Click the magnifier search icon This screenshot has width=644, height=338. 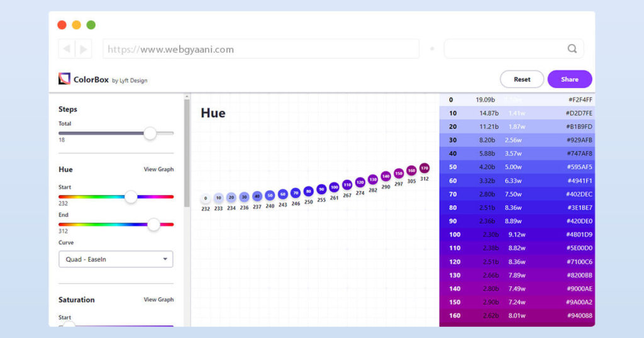click(572, 48)
